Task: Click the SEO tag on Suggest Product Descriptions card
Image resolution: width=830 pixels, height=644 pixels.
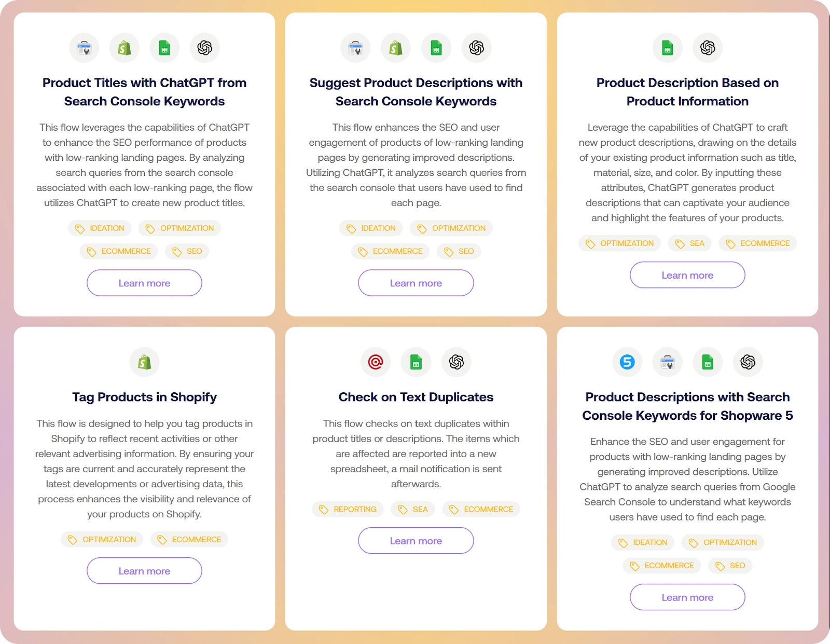Action: (459, 251)
